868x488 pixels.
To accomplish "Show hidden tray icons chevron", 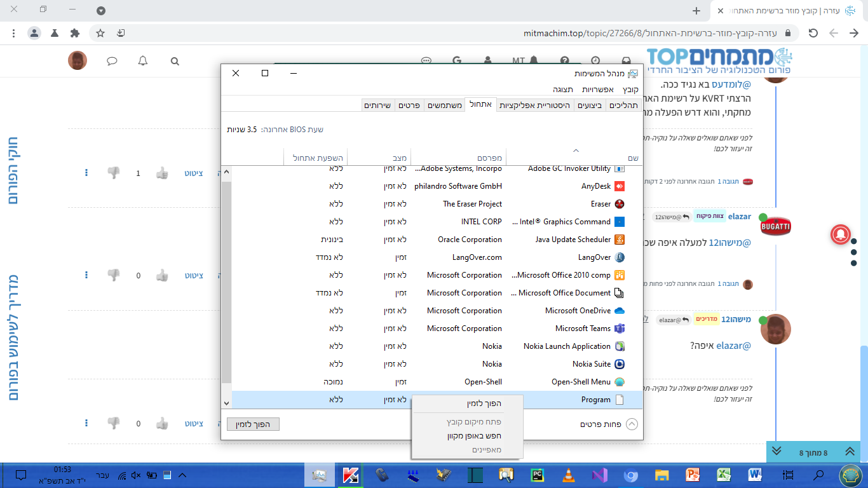I will [182, 475].
